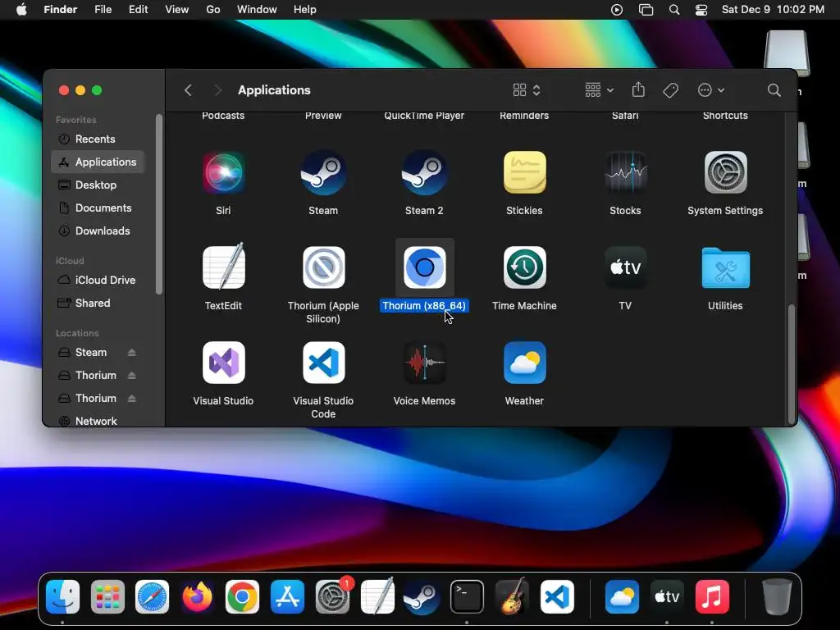Open the More actions ellipsis dropdown
The width and height of the screenshot is (840, 630).
click(711, 90)
